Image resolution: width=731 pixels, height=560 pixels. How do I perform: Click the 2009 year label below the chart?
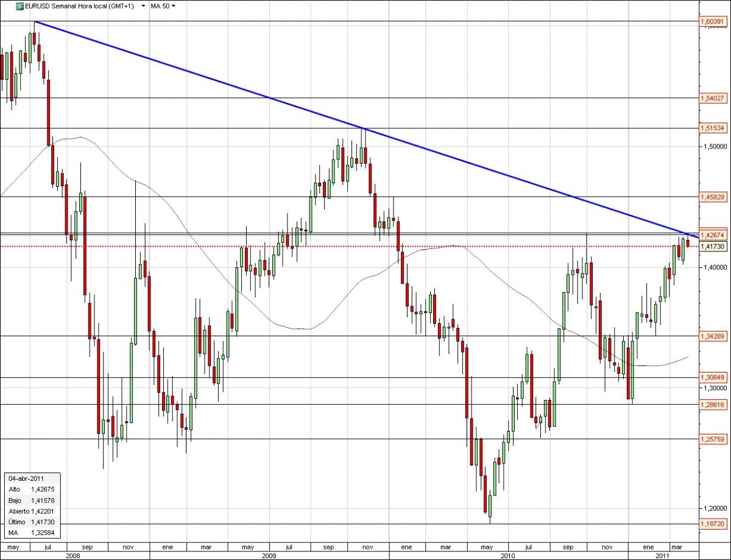click(x=269, y=555)
